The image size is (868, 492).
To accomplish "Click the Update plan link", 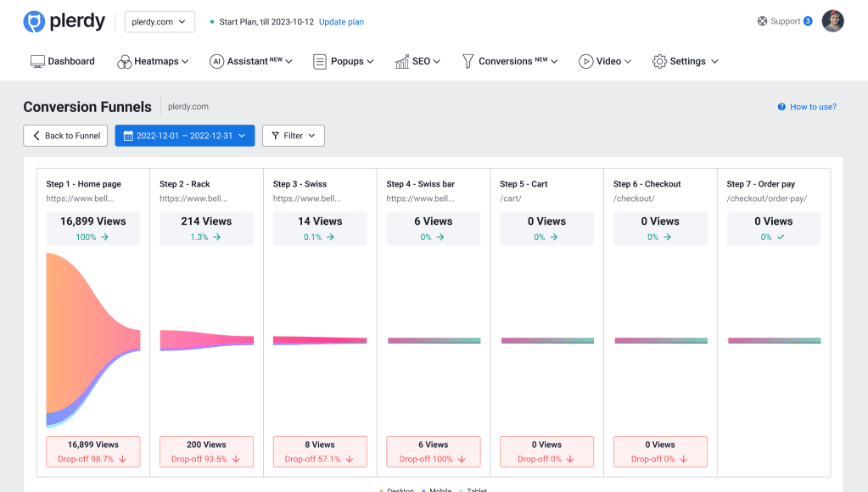I will (341, 21).
